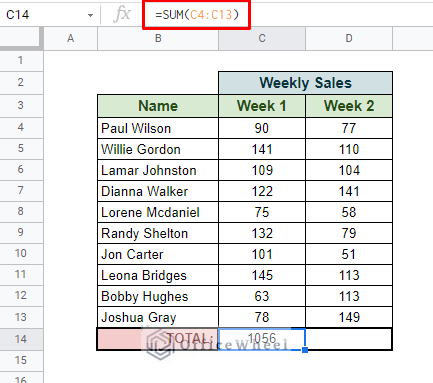This screenshot has height=383, width=433.
Task: Select Week 1 value 75
Action: pos(262,212)
